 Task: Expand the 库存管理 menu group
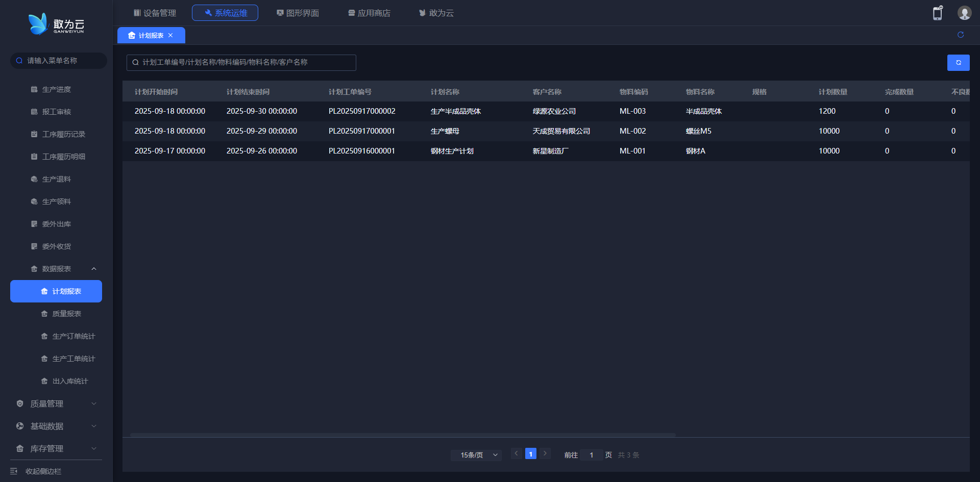pyautogui.click(x=56, y=448)
